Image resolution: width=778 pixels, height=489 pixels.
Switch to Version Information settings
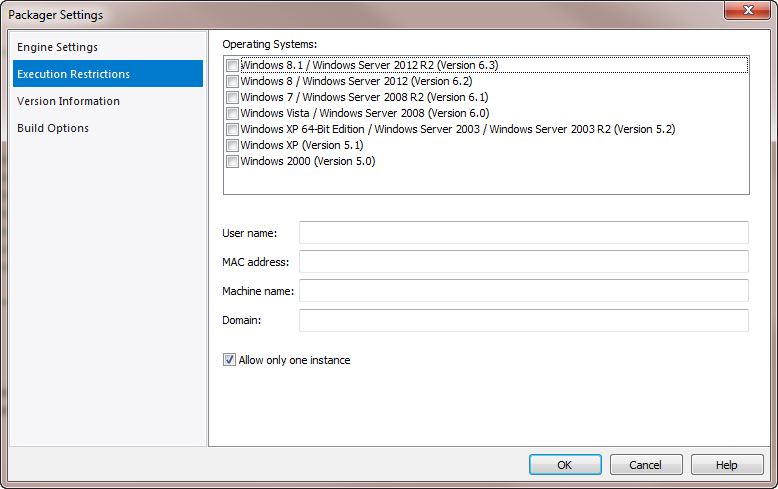[x=108, y=101]
